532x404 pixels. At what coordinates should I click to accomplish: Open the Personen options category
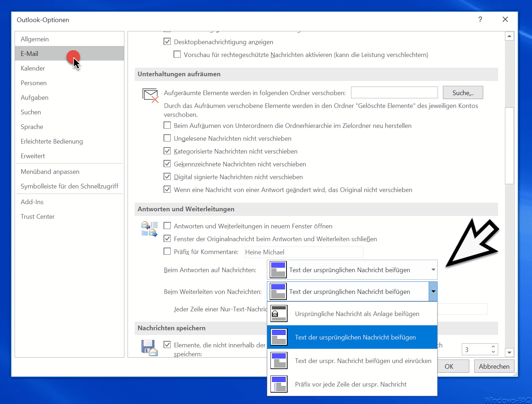click(x=69, y=83)
